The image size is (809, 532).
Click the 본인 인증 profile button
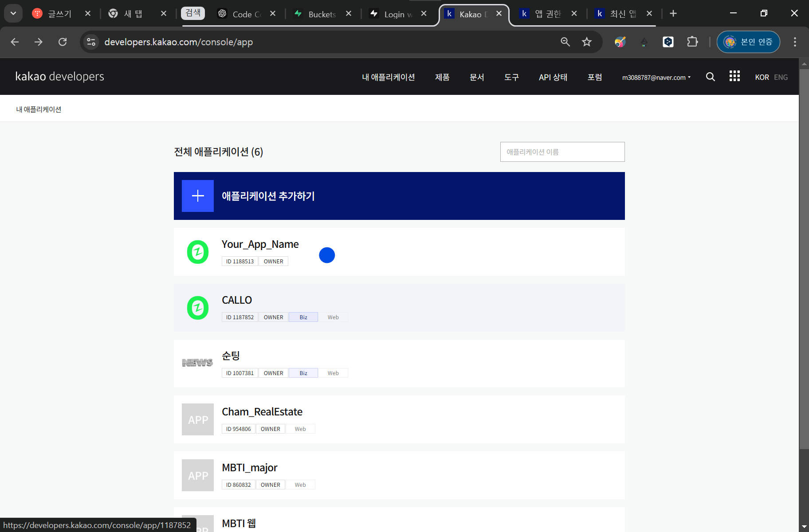pos(748,42)
